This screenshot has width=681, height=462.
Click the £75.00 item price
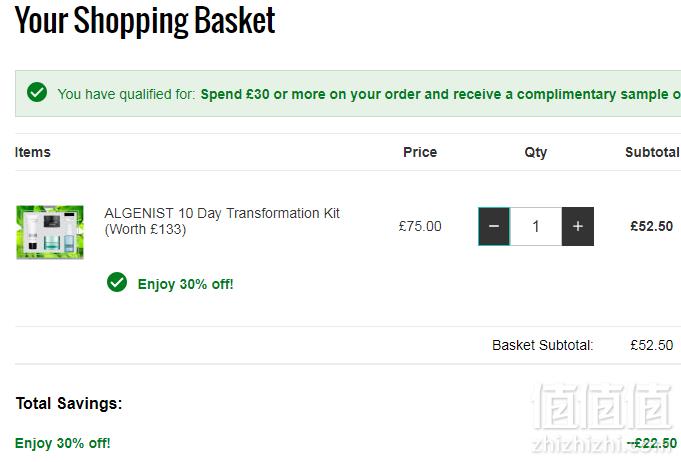[x=420, y=226]
